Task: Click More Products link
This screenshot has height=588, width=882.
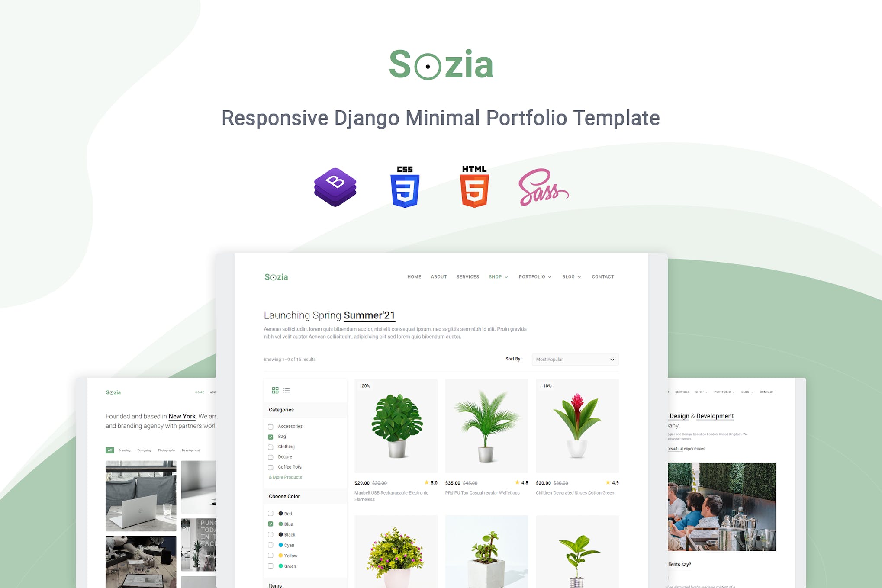Action: (286, 477)
